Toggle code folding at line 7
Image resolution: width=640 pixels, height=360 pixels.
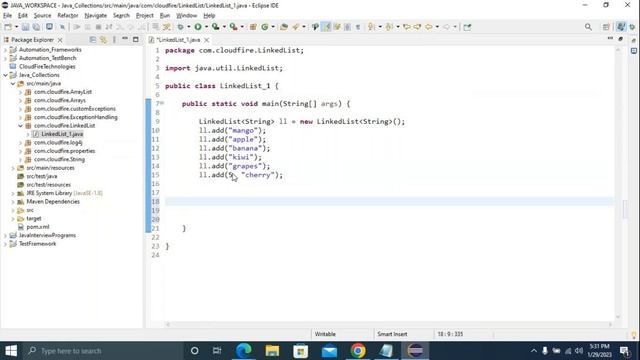click(x=162, y=103)
